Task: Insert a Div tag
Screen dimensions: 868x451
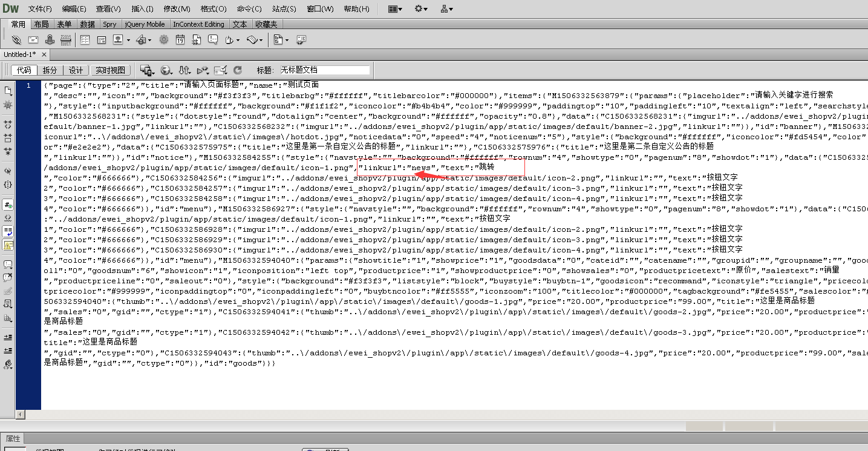Action: (102, 40)
